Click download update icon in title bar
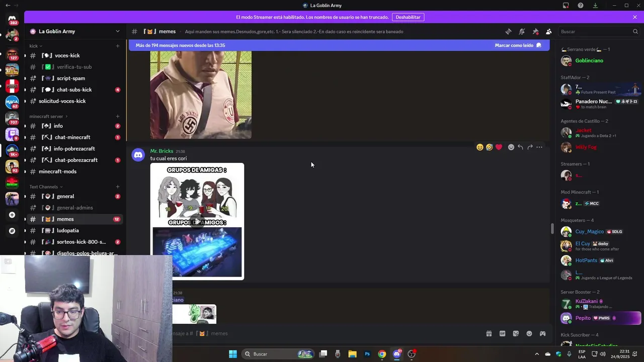Screen dimensions: 644x362 tap(595, 6)
